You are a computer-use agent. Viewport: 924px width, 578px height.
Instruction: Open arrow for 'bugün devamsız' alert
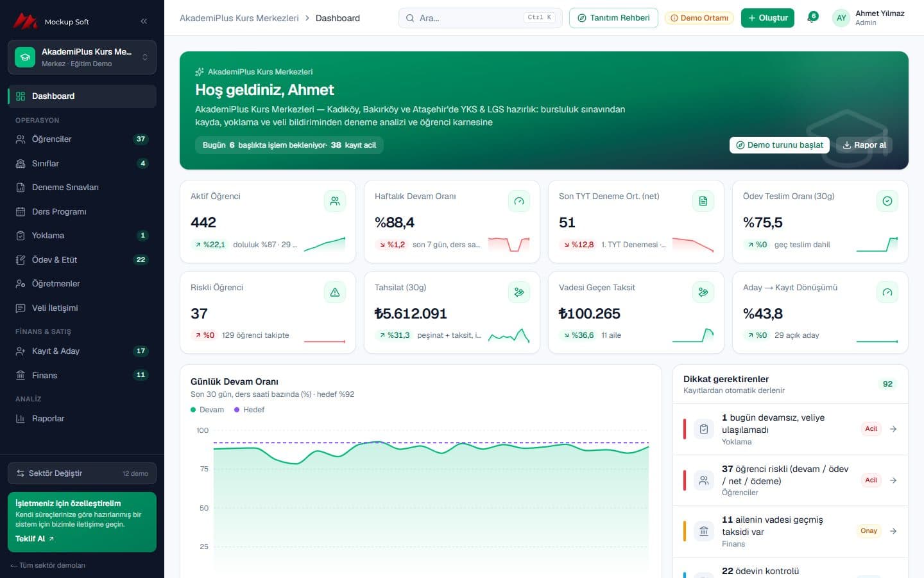[x=893, y=429]
